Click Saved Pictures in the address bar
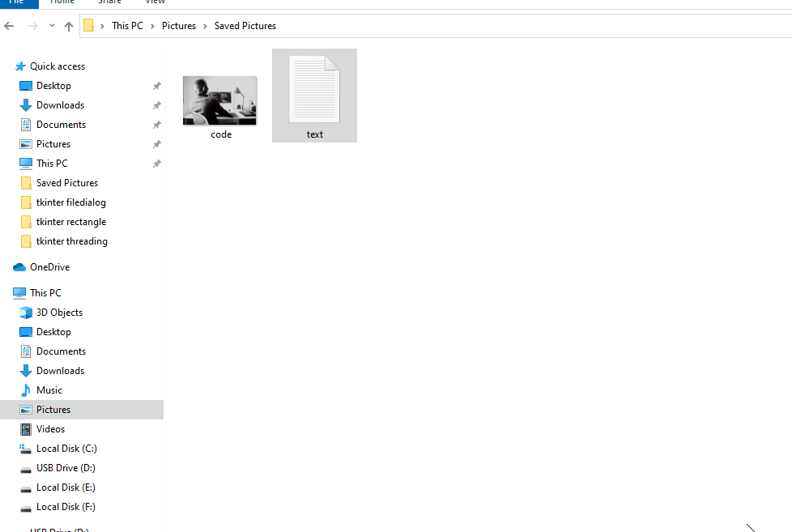This screenshot has width=792, height=532. click(x=245, y=25)
